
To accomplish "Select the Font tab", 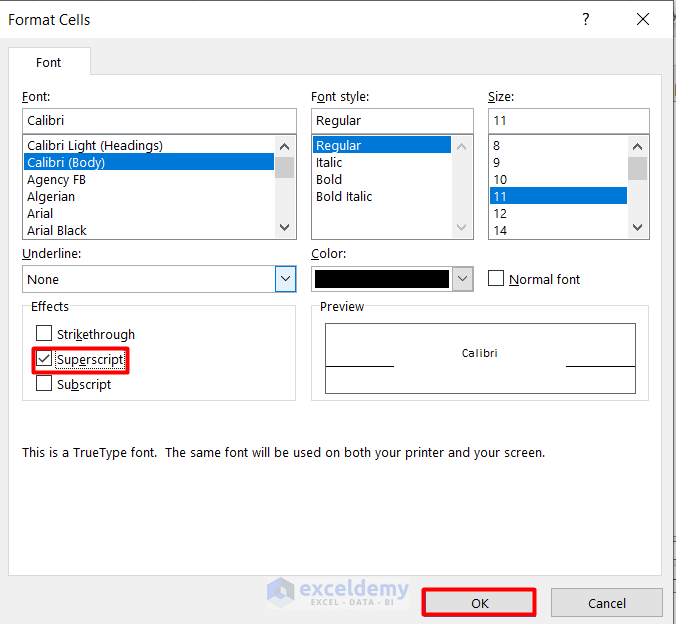I will point(49,62).
